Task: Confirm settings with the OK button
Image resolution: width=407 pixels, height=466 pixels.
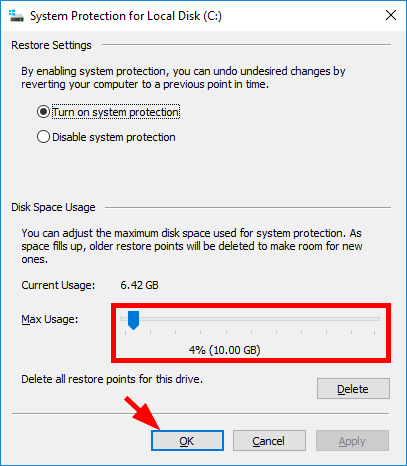Action: [x=187, y=441]
